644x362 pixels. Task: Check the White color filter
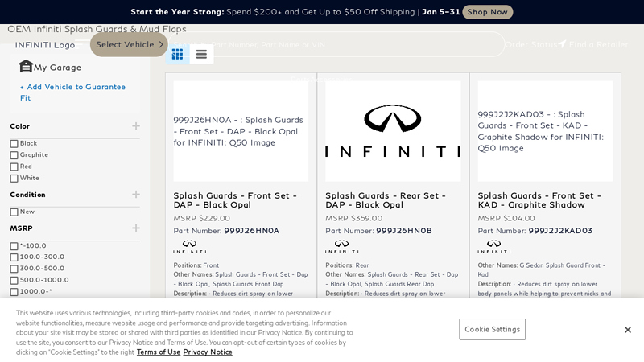click(14, 178)
